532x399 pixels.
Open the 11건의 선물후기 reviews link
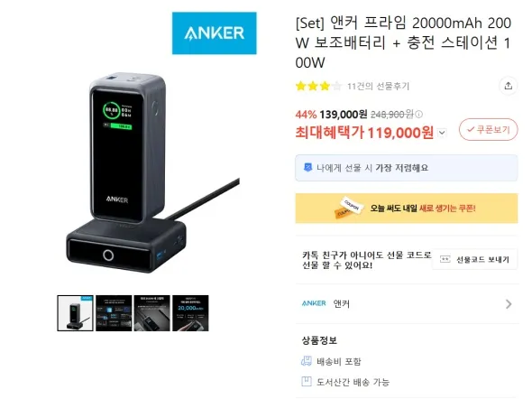(x=378, y=87)
